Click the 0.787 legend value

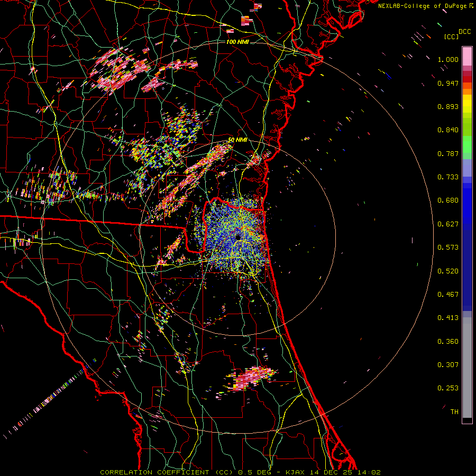[x=448, y=153]
